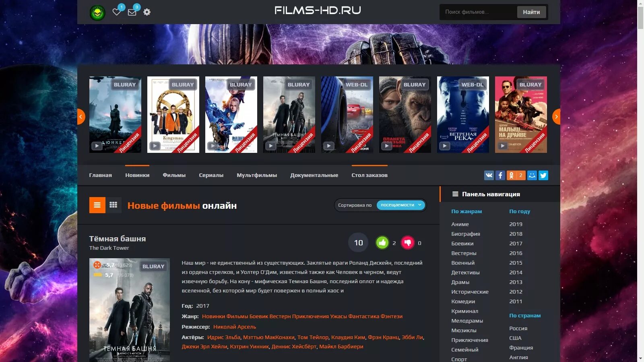Viewport: 644px width, 362px height.
Task: Click scrollbar down arrow
Action: click(x=640, y=358)
